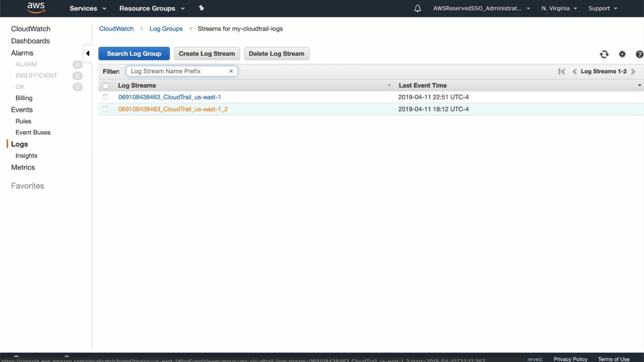Open the AWS home logo

coord(36,8)
